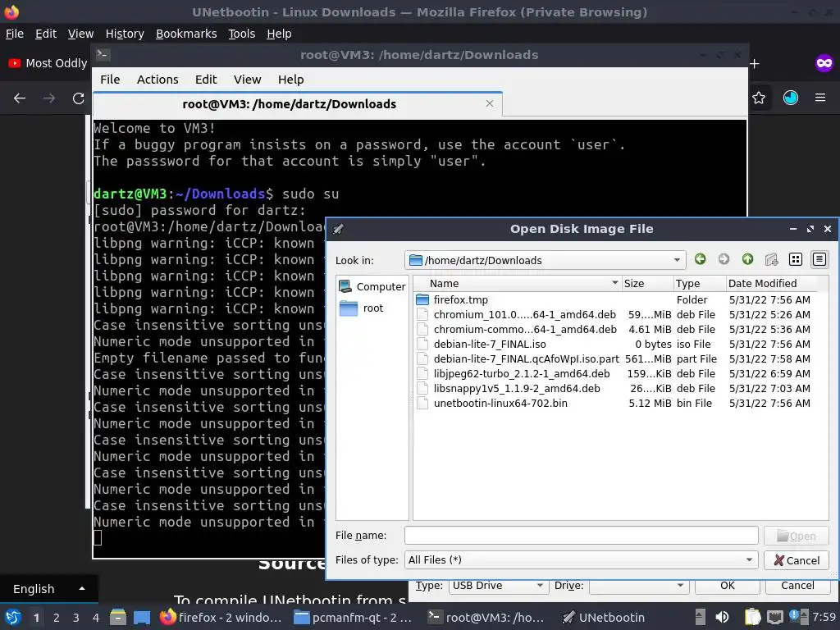Viewport: 840px width, 630px height.
Task: Open terminal Edit menu
Action: tap(206, 80)
